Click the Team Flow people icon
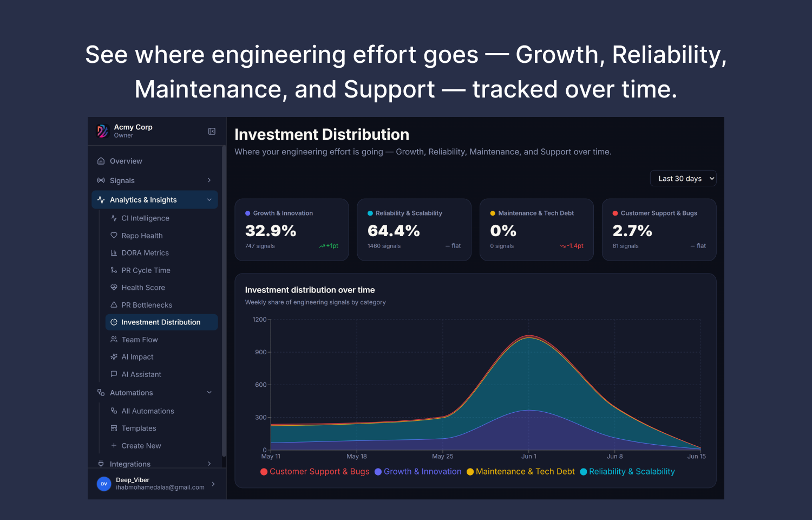The width and height of the screenshot is (812, 520). [x=114, y=340]
